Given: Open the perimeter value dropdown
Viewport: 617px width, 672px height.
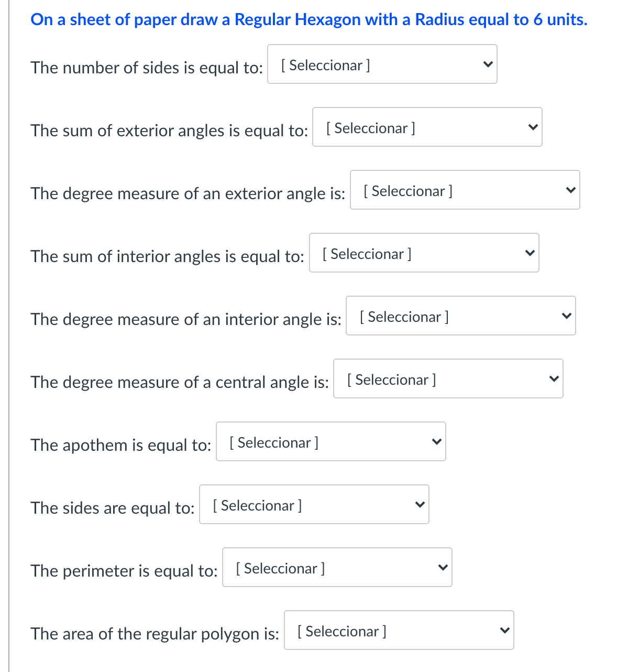Looking at the screenshot, I should click(337, 567).
